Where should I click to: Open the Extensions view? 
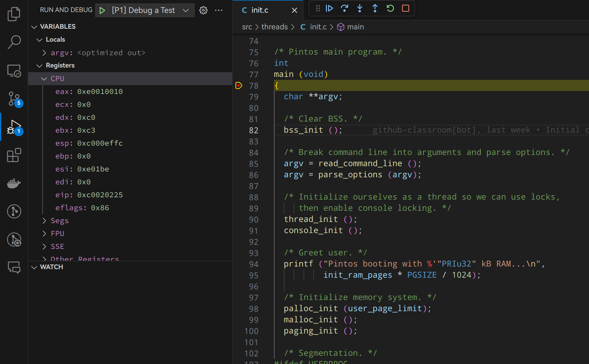(x=14, y=155)
